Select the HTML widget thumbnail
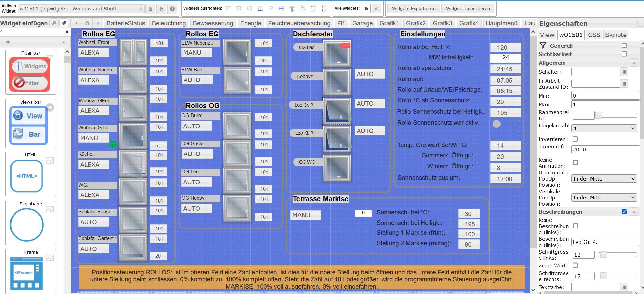This screenshot has width=644, height=294. (x=30, y=174)
